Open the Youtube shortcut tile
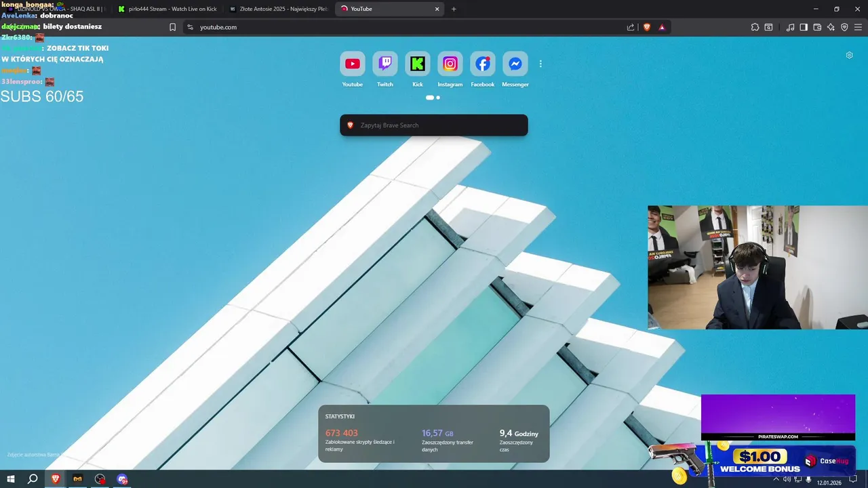Viewport: 868px width, 488px height. 353,69
